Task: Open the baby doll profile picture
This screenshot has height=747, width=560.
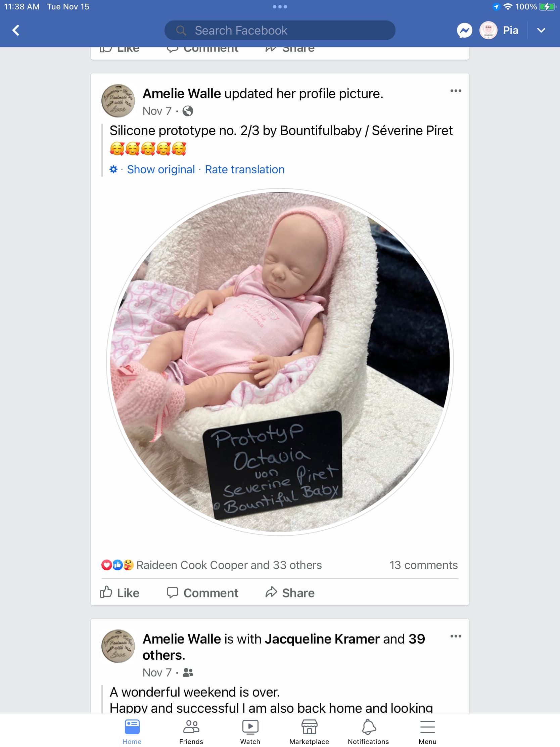Action: coord(280,362)
